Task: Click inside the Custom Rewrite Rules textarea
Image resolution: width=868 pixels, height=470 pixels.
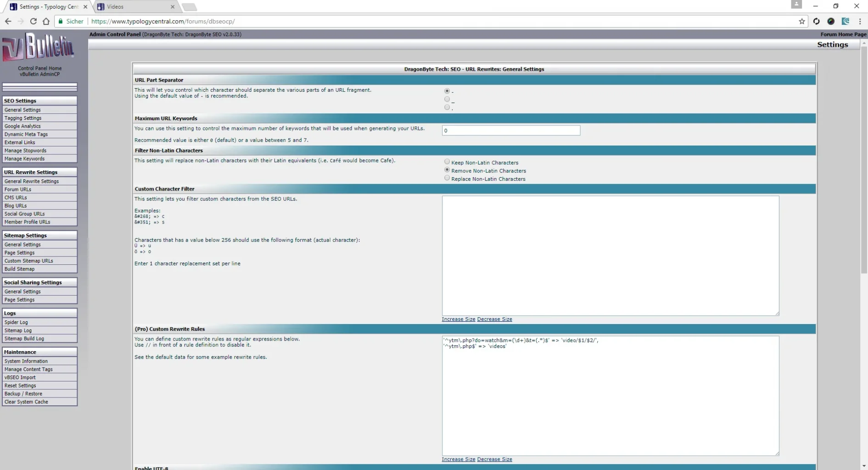Action: [610, 396]
